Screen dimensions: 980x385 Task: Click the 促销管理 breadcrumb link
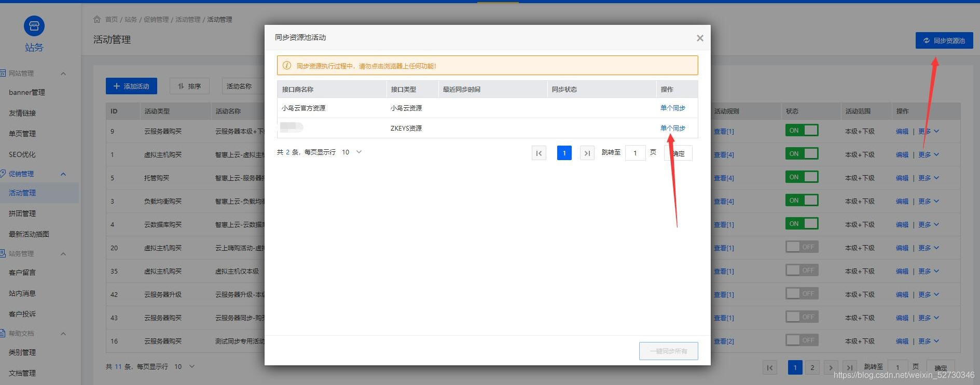pos(156,19)
